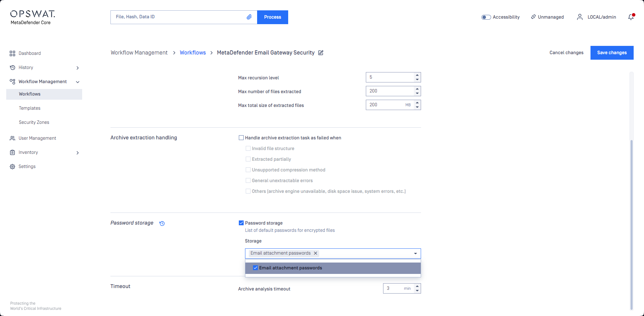Uncheck Email attachment passwords dropdown option

click(255, 268)
